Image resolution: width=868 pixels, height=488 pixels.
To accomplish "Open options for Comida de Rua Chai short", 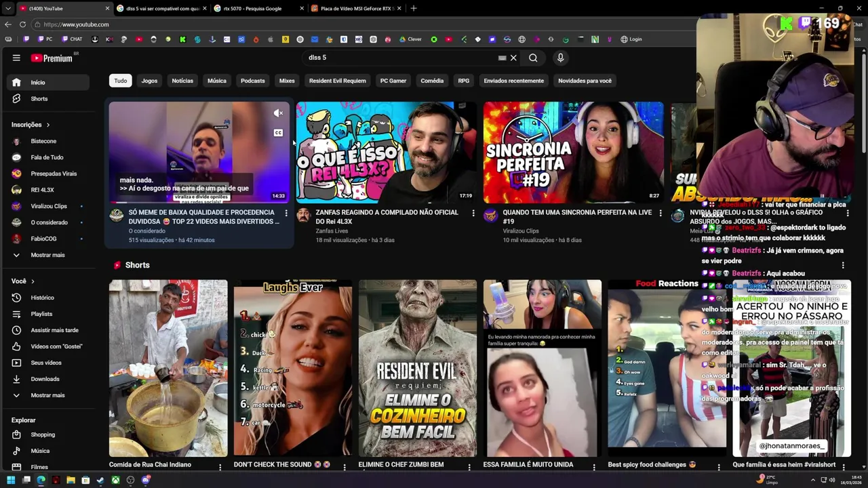I will pyautogui.click(x=220, y=467).
